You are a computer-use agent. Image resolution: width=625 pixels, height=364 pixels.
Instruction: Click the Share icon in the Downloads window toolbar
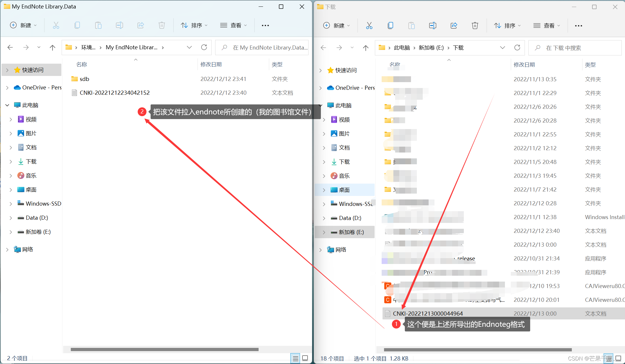(454, 26)
